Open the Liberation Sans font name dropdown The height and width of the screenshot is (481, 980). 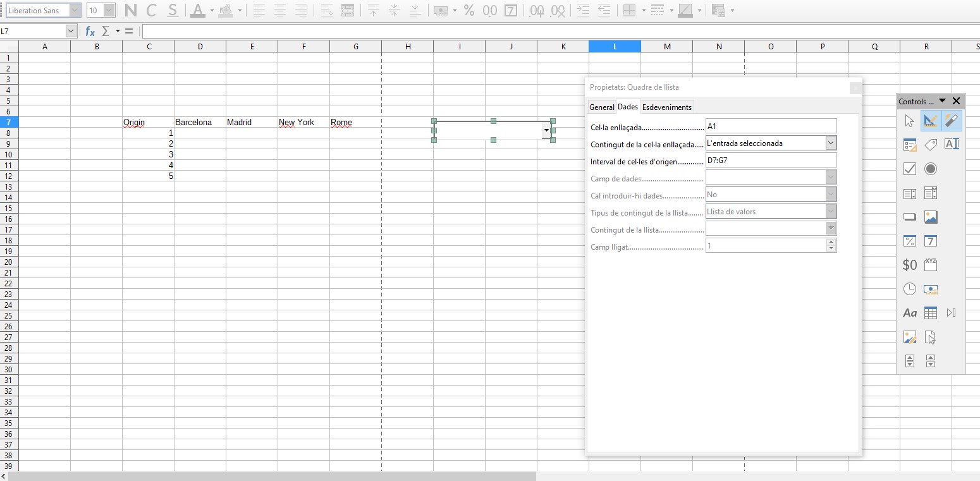[x=75, y=10]
